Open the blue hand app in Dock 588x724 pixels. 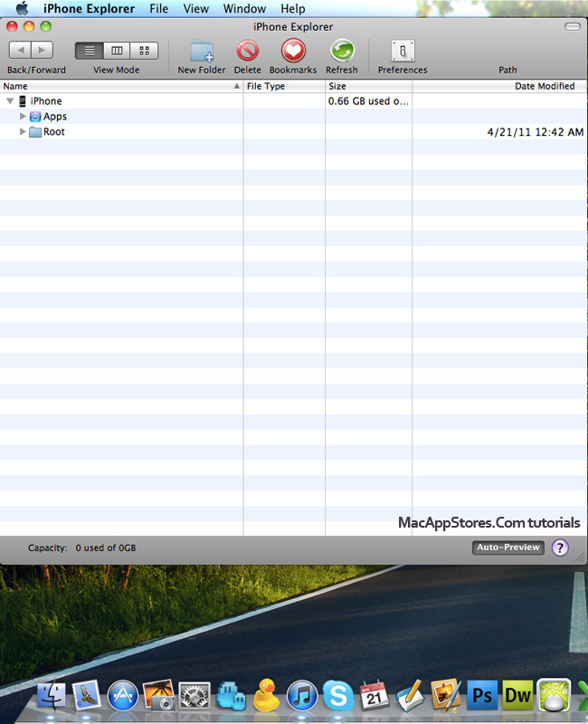point(231,696)
